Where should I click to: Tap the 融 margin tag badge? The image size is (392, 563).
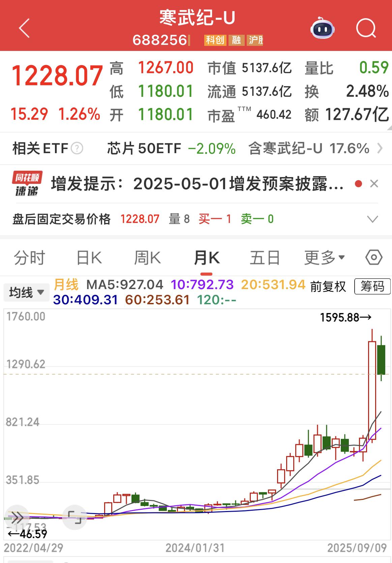[236, 40]
